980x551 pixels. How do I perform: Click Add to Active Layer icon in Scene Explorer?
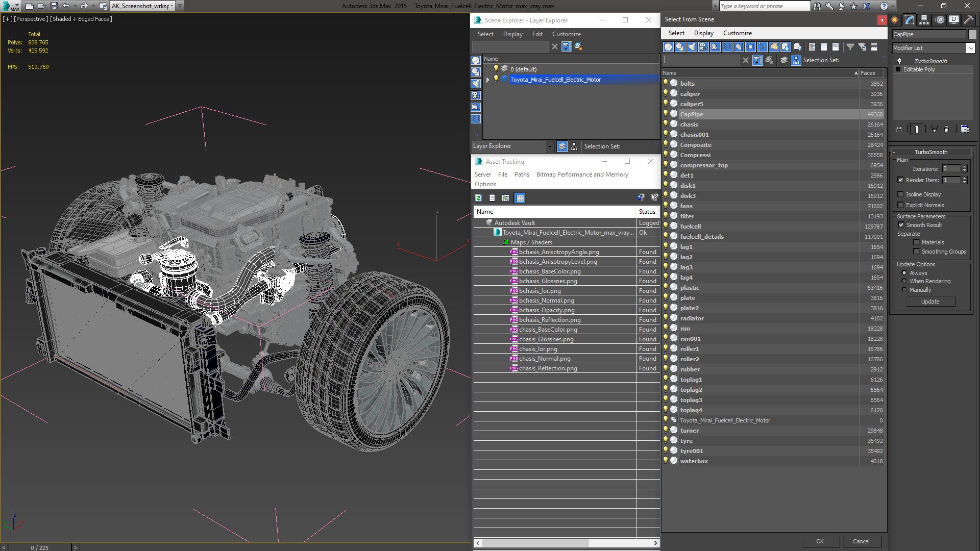click(578, 46)
